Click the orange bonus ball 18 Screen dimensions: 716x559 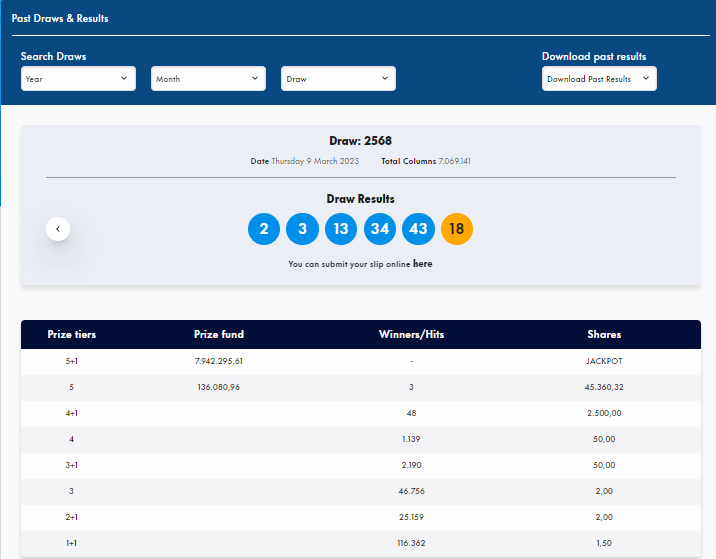click(457, 229)
